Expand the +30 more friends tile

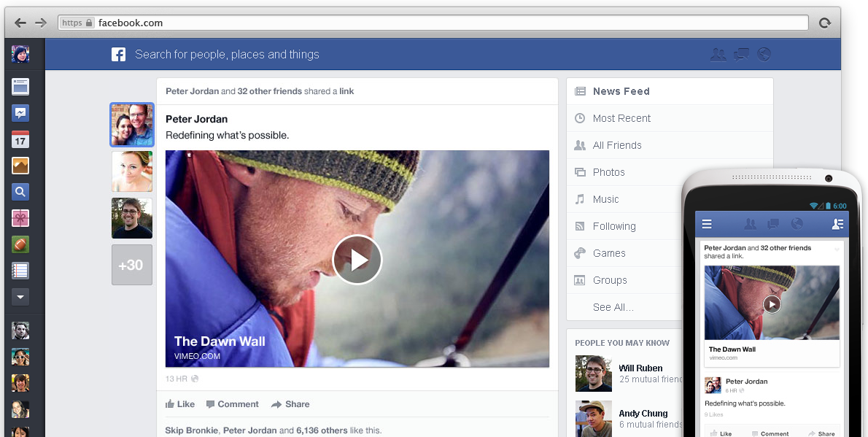point(131,265)
